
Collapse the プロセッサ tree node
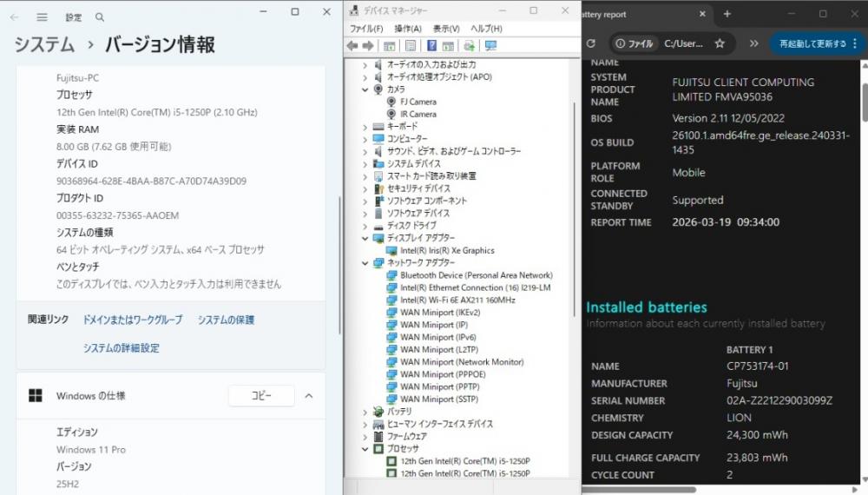pos(365,449)
